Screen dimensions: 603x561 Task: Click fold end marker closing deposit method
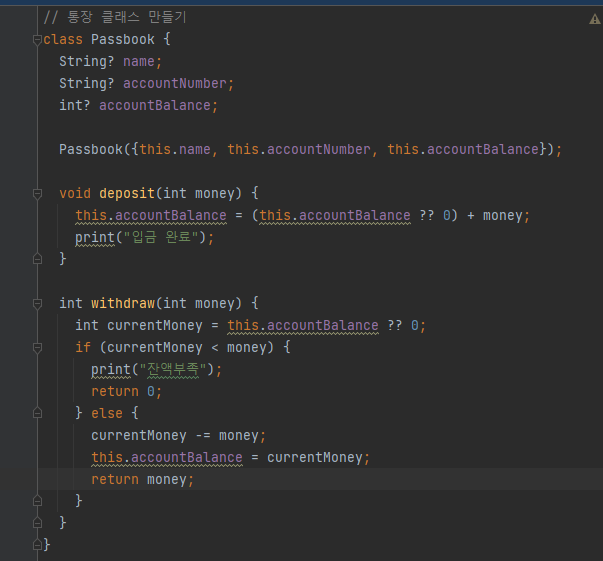(x=37, y=259)
